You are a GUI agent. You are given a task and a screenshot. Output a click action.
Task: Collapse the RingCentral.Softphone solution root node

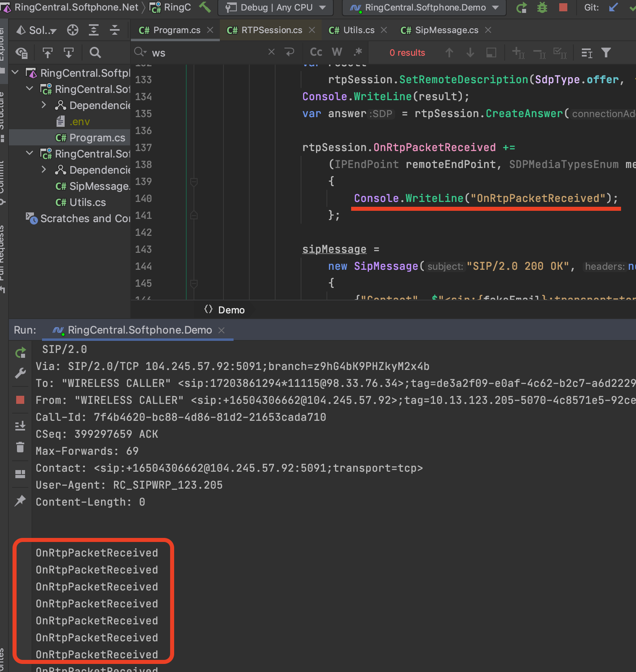click(15, 73)
